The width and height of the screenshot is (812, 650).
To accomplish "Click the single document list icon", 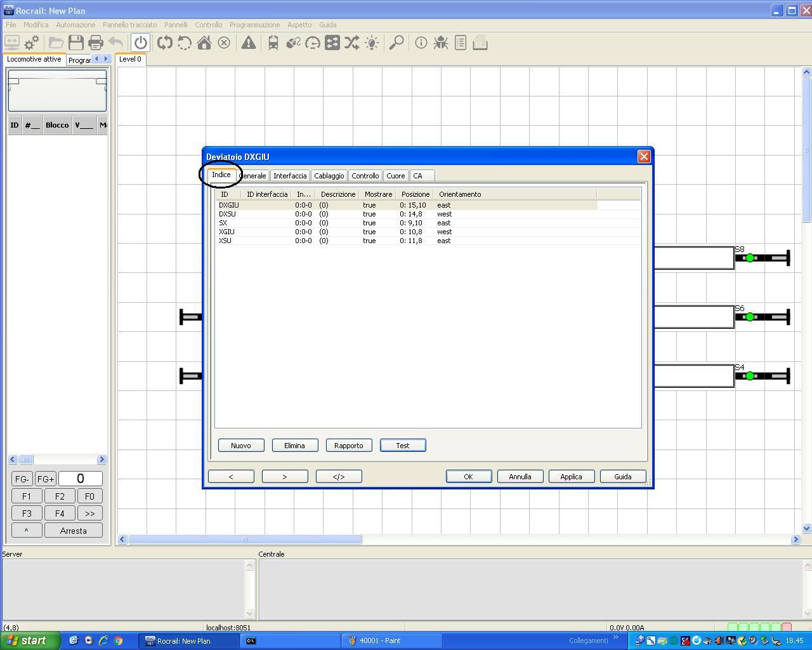I will tap(461, 43).
